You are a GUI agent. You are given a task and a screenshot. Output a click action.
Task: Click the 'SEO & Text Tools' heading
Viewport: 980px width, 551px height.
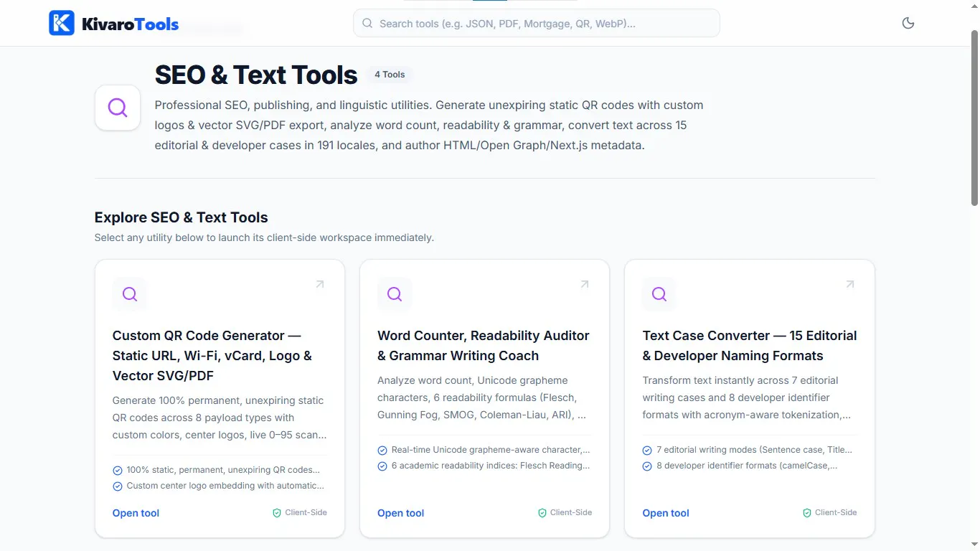click(x=256, y=75)
